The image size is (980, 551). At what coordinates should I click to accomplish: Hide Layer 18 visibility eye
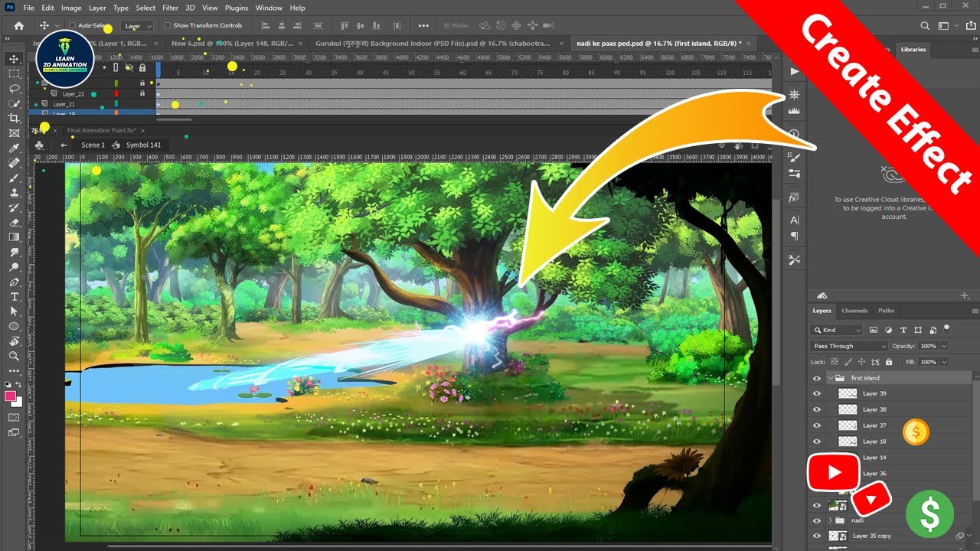coord(816,442)
